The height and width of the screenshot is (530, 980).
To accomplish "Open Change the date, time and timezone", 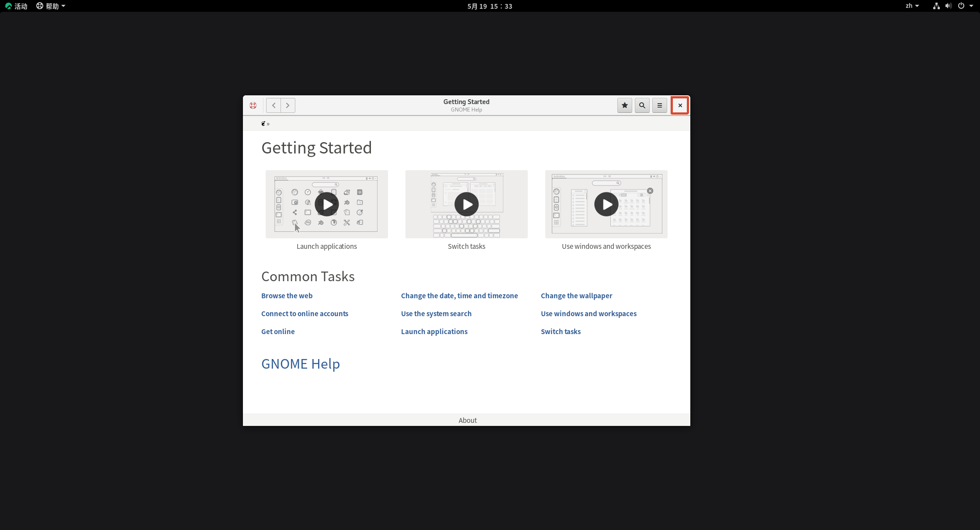I will tap(460, 296).
